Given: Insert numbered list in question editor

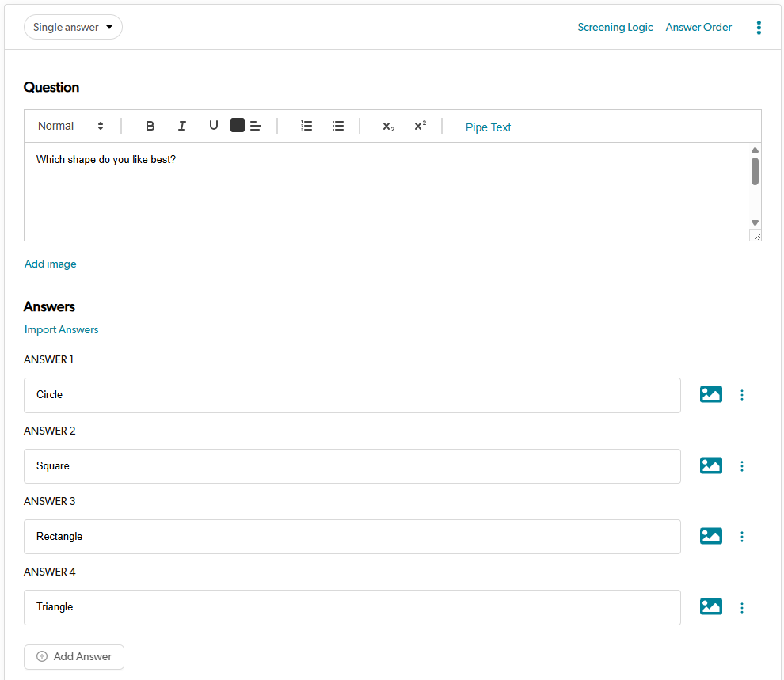Looking at the screenshot, I should point(306,126).
